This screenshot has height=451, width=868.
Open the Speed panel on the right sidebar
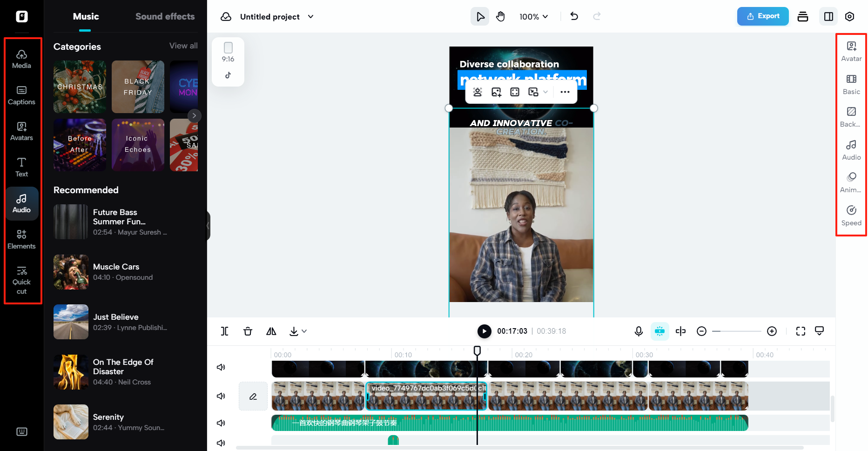click(851, 215)
